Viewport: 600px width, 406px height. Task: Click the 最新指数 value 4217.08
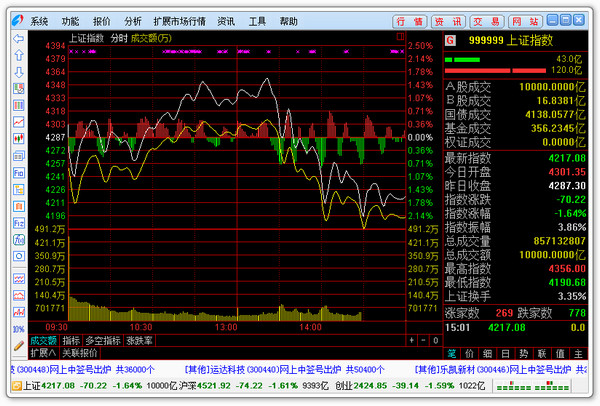(567, 158)
